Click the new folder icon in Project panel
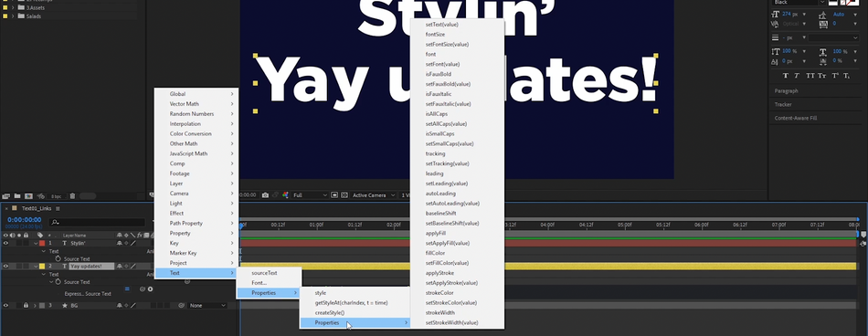868x336 pixels. (x=17, y=196)
